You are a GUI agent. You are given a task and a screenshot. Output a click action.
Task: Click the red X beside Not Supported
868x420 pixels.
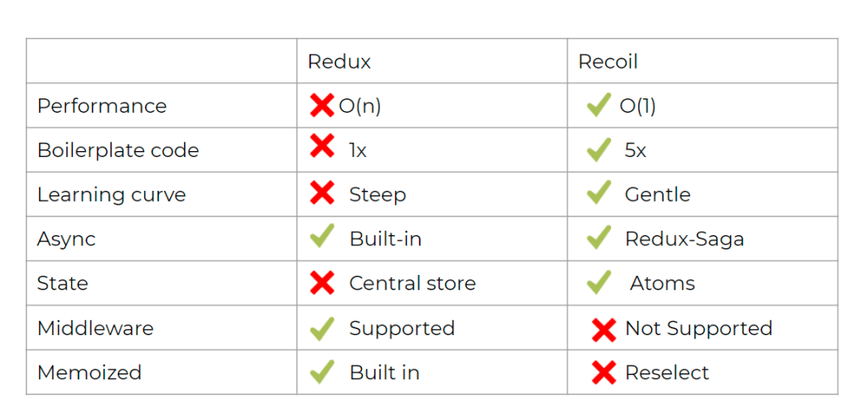[604, 329]
